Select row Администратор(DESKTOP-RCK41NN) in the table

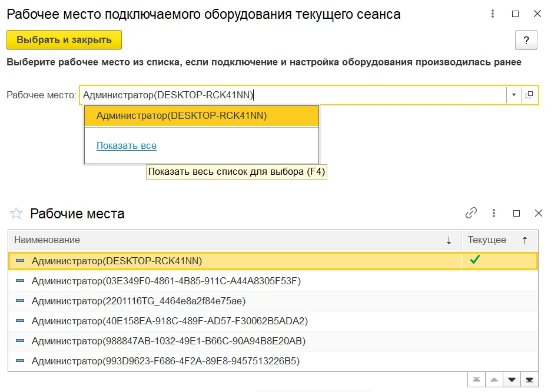[x=273, y=261]
